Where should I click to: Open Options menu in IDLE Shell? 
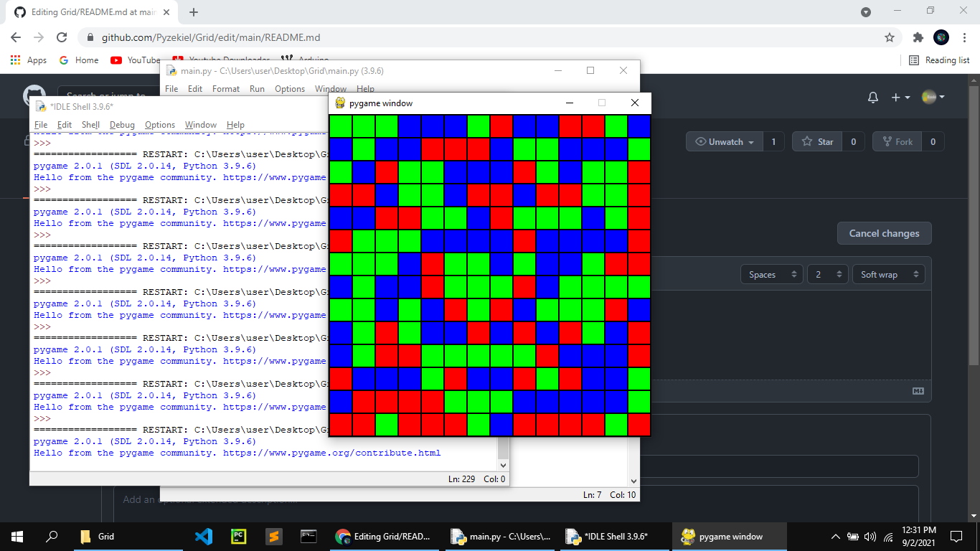160,124
